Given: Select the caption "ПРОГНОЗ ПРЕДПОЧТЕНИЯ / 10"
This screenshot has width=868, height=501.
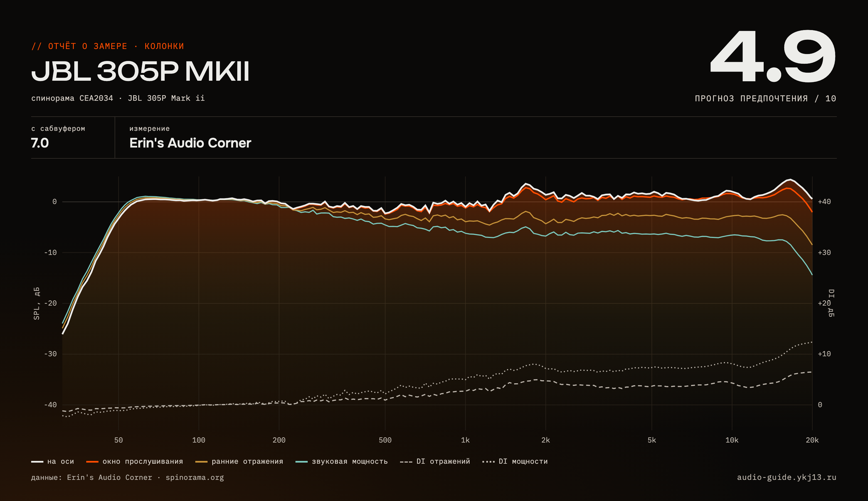Looking at the screenshot, I should pos(766,99).
